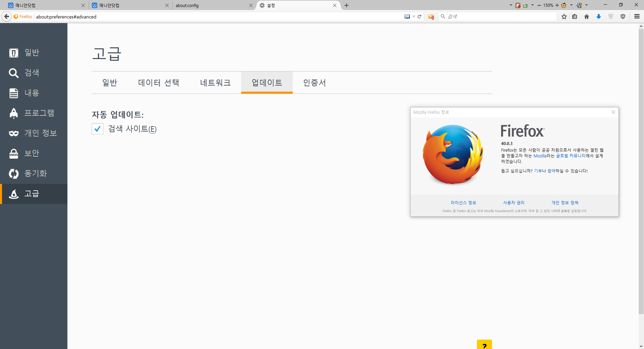Click the back arrow button
644x349 pixels.
tap(6, 16)
